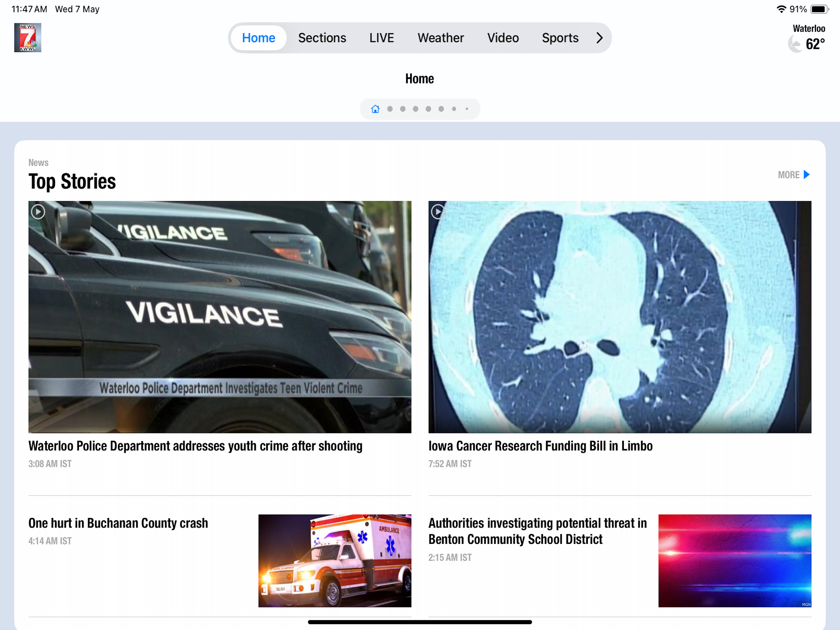Open Iowa Cancer Research Funding Bill headline

[540, 446]
